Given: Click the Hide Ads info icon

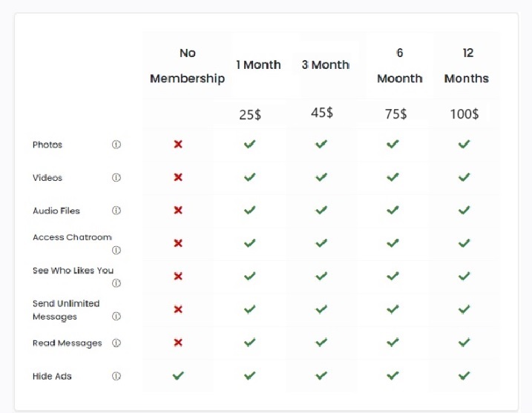Looking at the screenshot, I should pos(116,376).
